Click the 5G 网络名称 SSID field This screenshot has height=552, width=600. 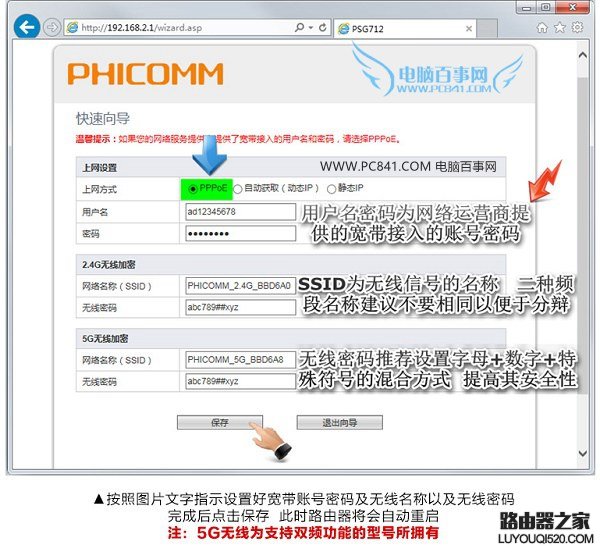[x=240, y=360]
